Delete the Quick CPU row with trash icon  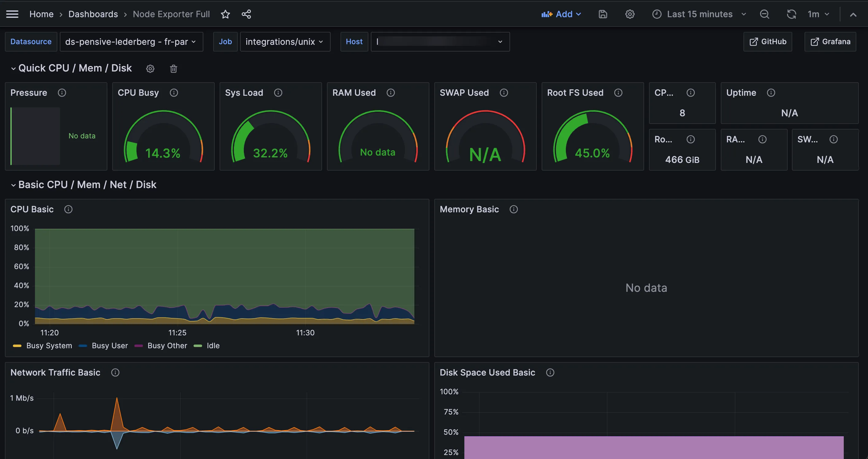174,69
